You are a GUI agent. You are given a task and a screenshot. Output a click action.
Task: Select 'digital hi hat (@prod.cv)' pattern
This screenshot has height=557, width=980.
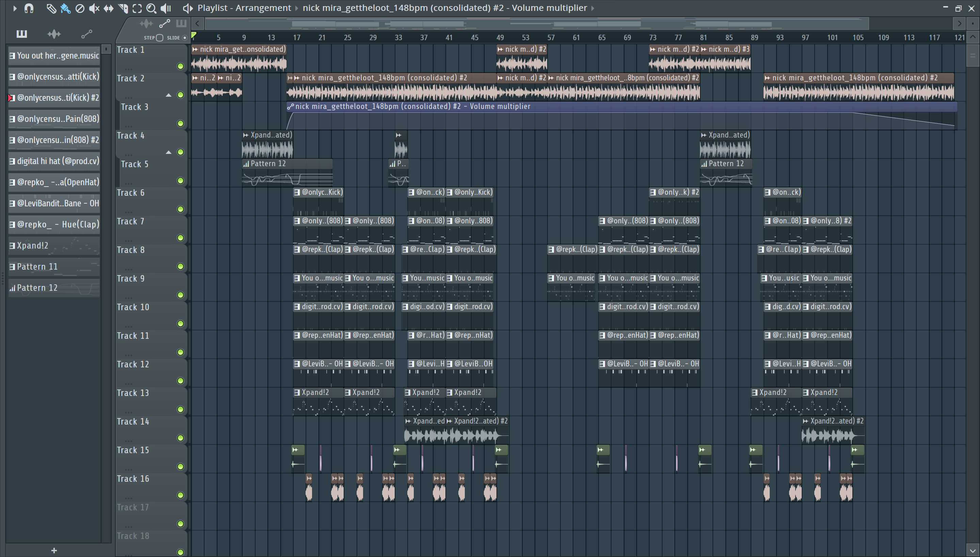click(54, 161)
